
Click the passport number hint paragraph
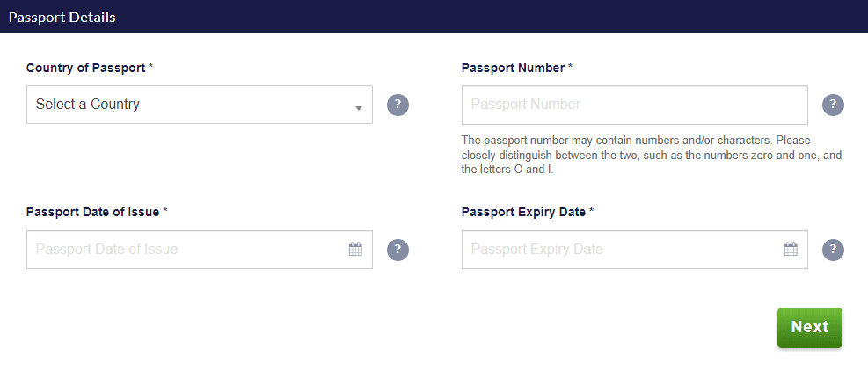(651, 155)
